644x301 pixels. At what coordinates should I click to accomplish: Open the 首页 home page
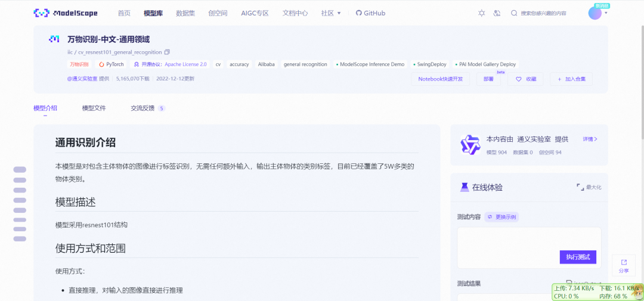point(124,13)
